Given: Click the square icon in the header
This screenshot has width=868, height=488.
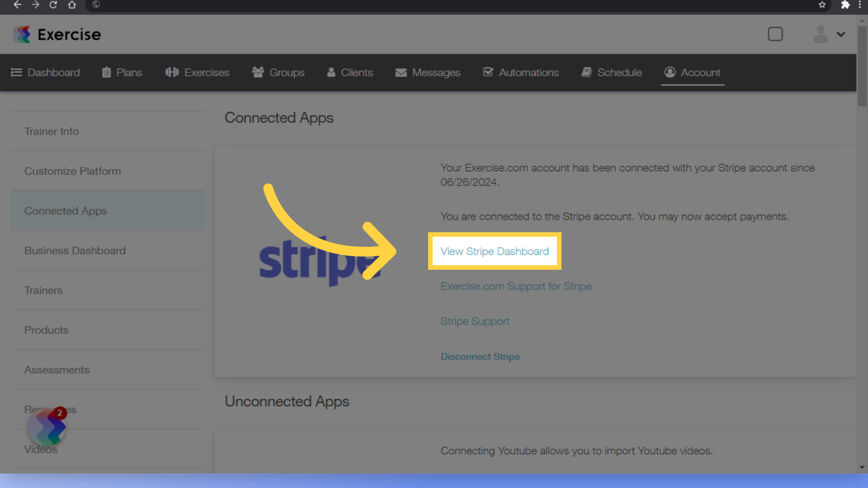Looking at the screenshot, I should 775,34.
